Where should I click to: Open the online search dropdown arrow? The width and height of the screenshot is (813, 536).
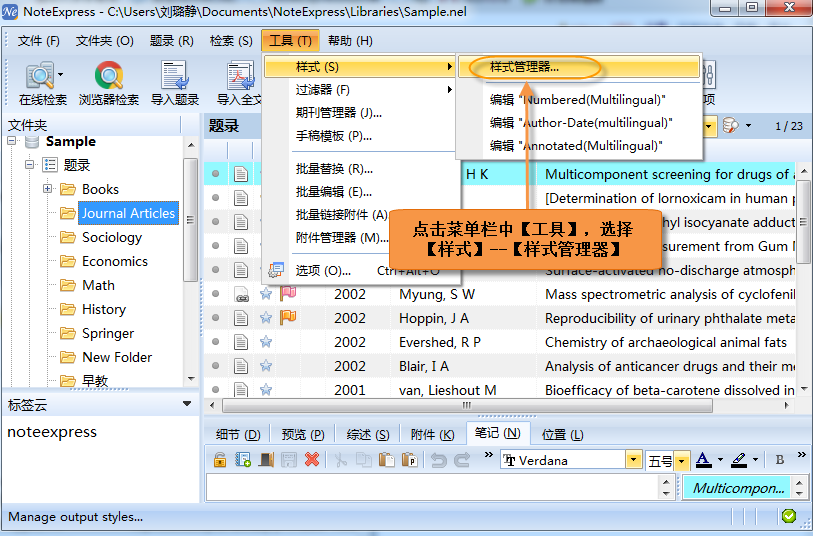pos(61,75)
